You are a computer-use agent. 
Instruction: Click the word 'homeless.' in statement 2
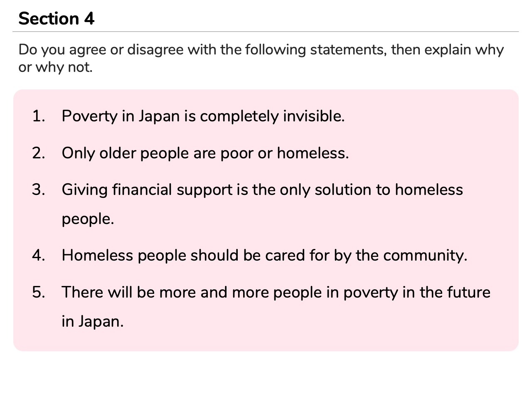(313, 153)
